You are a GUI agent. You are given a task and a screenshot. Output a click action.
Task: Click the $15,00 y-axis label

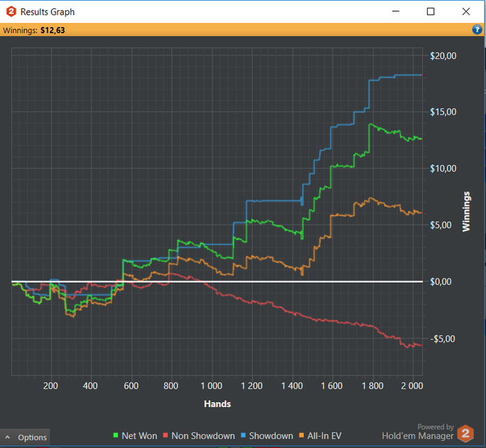[x=443, y=112]
